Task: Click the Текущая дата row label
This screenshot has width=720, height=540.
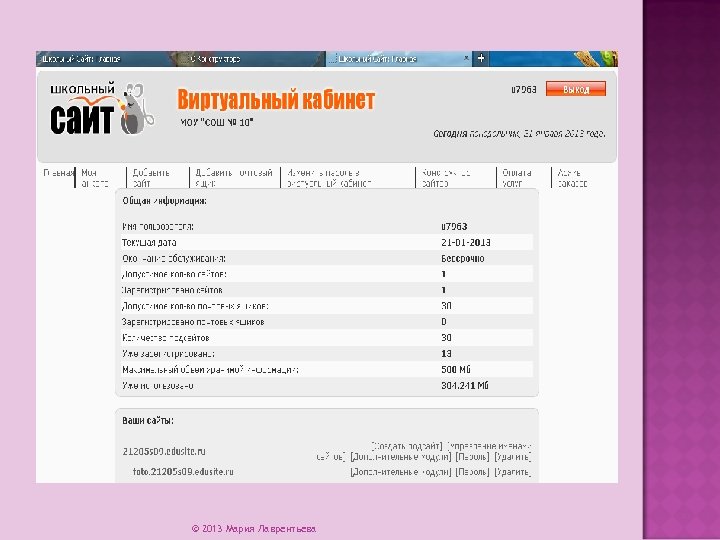Action: tap(149, 242)
